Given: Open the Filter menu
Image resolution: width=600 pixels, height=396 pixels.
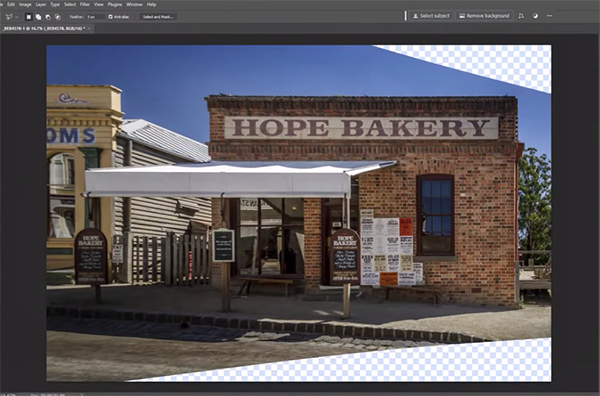Looking at the screenshot, I should point(85,5).
